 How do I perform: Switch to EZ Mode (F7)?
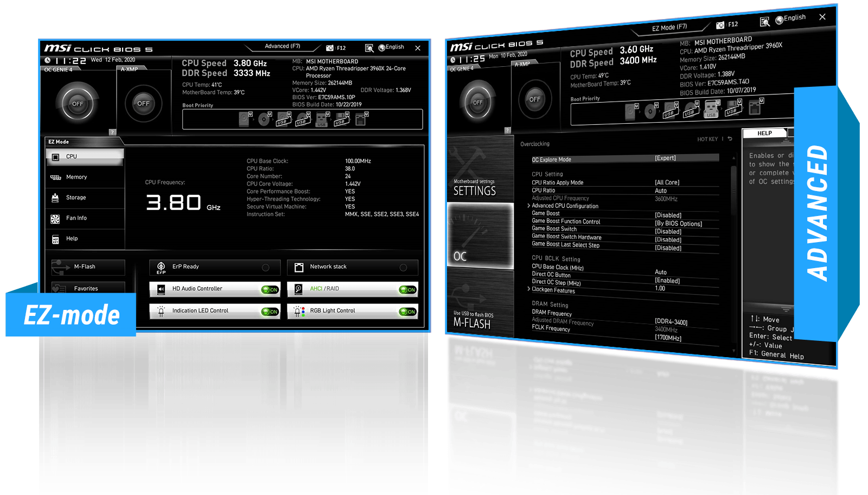(x=669, y=27)
